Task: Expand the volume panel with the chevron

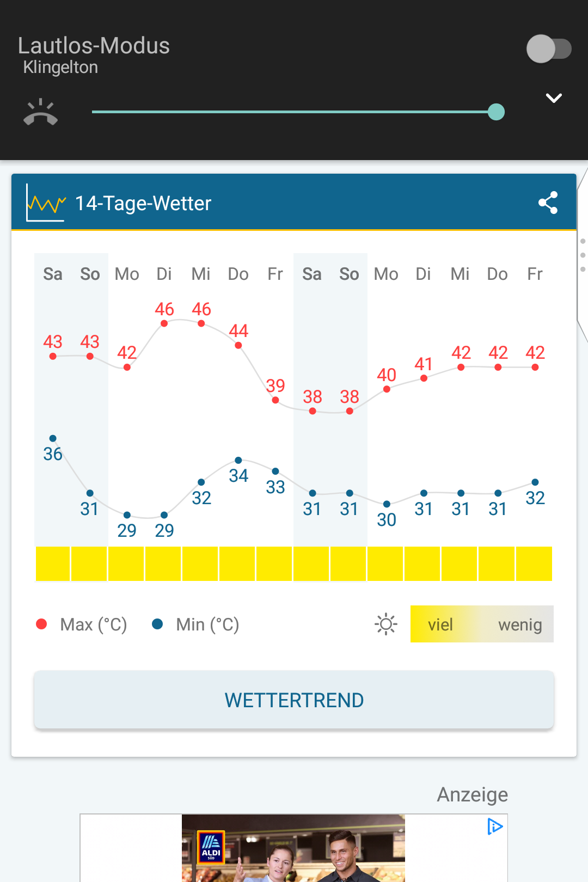Action: pos(554,98)
